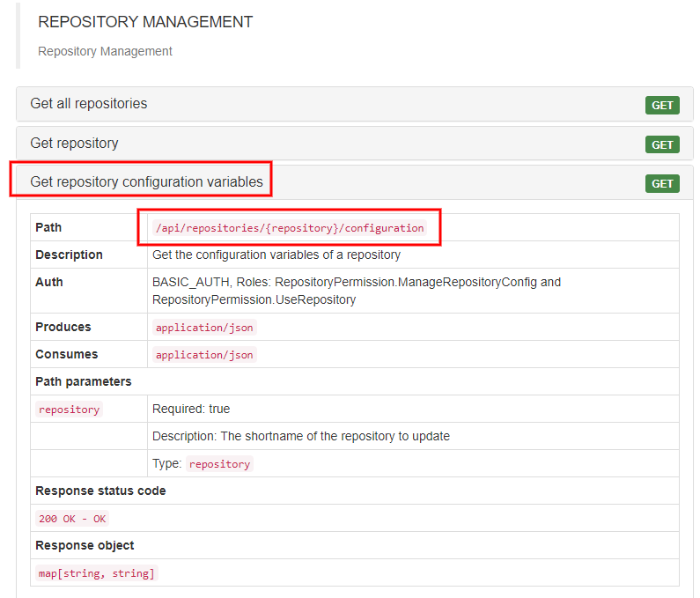Click the map[string, string] response object
The image size is (700, 598).
97,573
